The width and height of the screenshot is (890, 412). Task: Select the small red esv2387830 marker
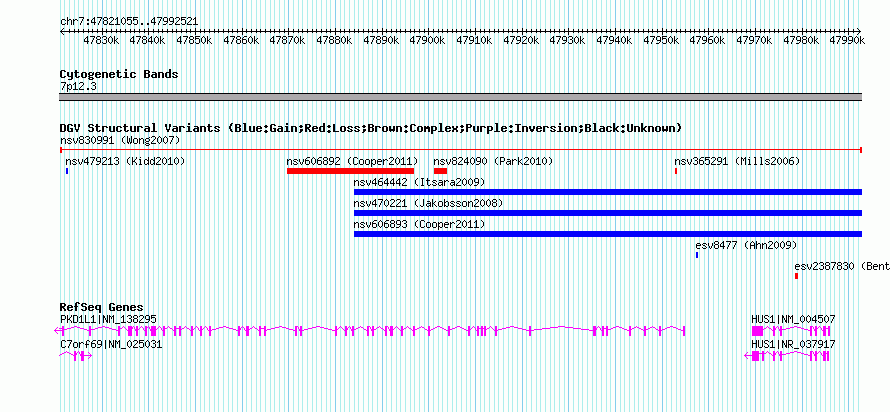pyautogui.click(x=796, y=276)
